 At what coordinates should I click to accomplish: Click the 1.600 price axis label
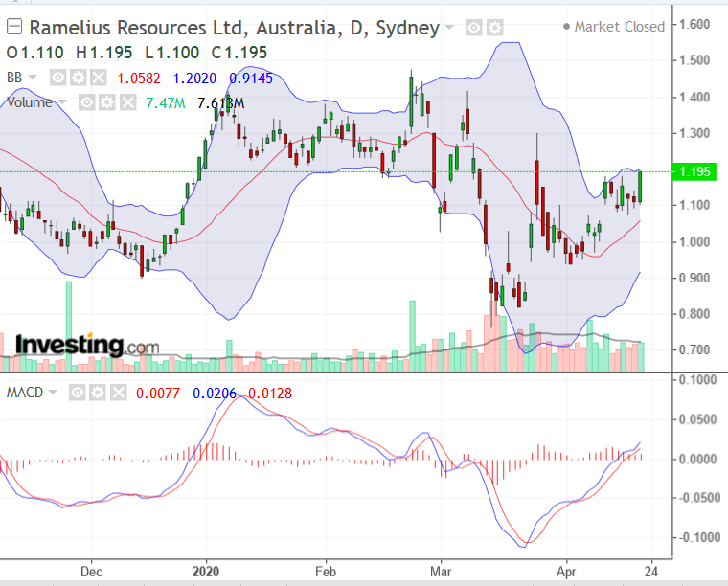[x=694, y=24]
